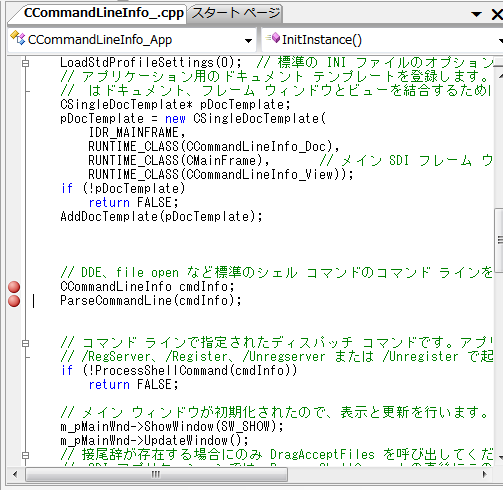Click the left arrow of horizontal scrollbar
This screenshot has height=490, width=503.
15,474
